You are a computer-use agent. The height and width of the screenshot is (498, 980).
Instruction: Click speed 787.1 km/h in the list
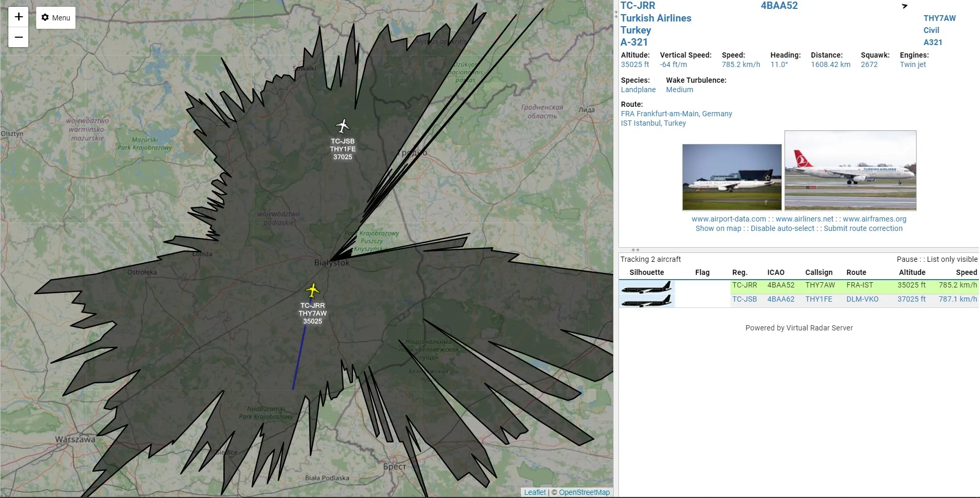pyautogui.click(x=958, y=300)
